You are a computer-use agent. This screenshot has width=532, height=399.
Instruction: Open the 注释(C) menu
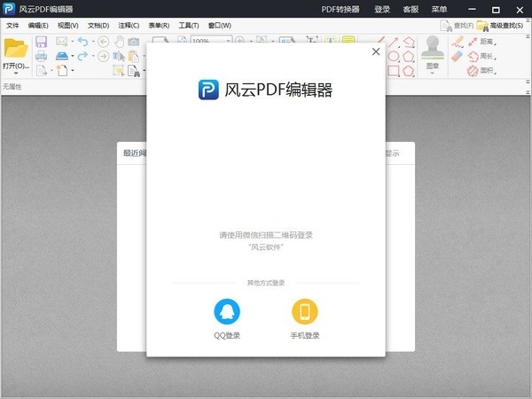[129, 26]
